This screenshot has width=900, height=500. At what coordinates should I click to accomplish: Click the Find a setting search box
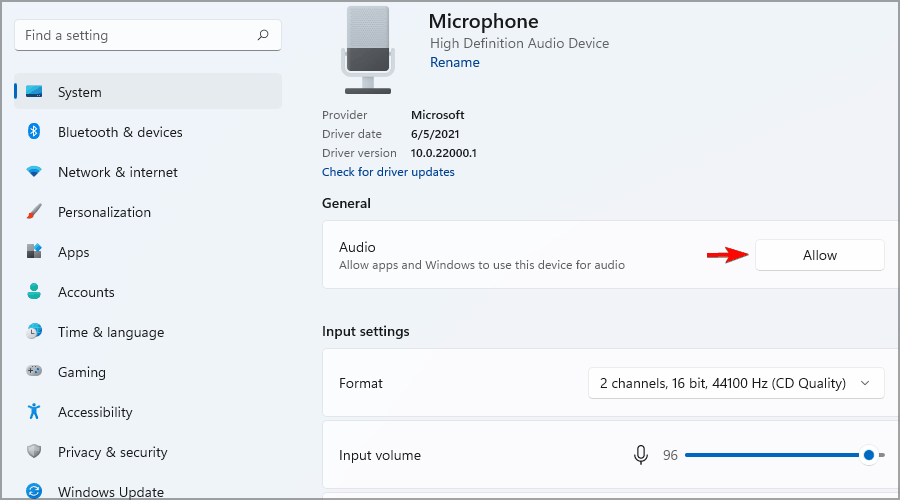pyautogui.click(x=148, y=35)
